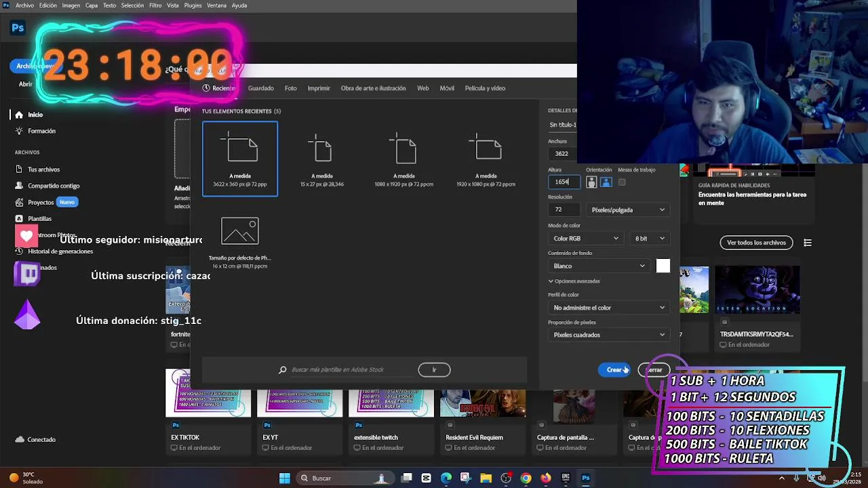Open Task View on the taskbar

406,478
